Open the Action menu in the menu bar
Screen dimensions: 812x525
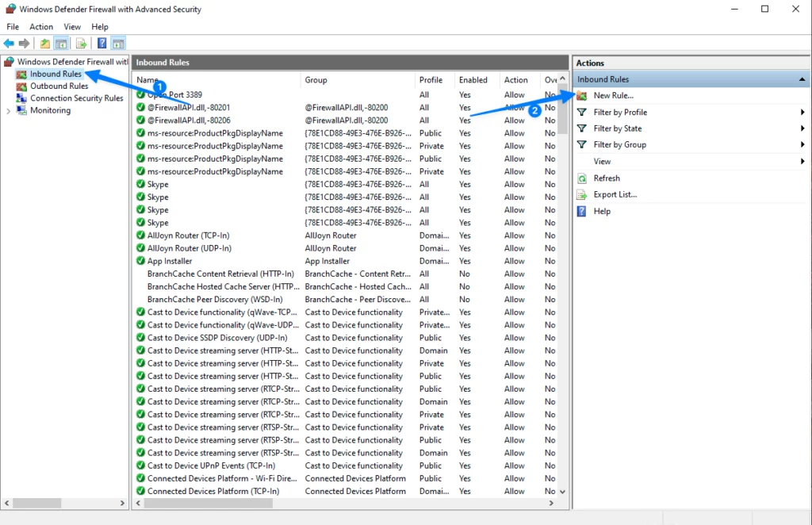click(x=41, y=27)
